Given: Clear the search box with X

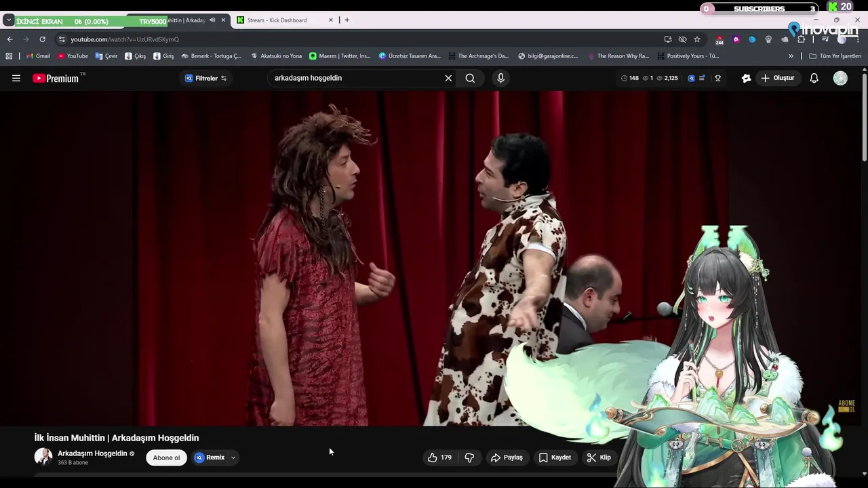Looking at the screenshot, I should pyautogui.click(x=448, y=78).
